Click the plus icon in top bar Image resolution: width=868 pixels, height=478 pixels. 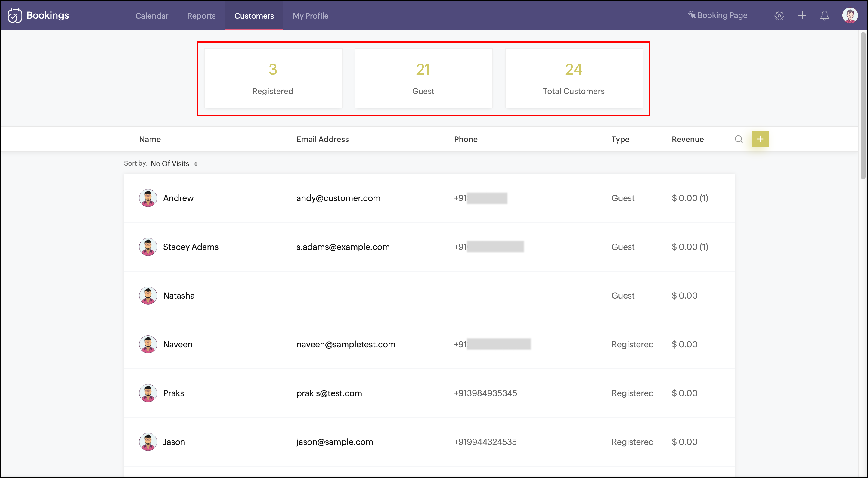802,16
